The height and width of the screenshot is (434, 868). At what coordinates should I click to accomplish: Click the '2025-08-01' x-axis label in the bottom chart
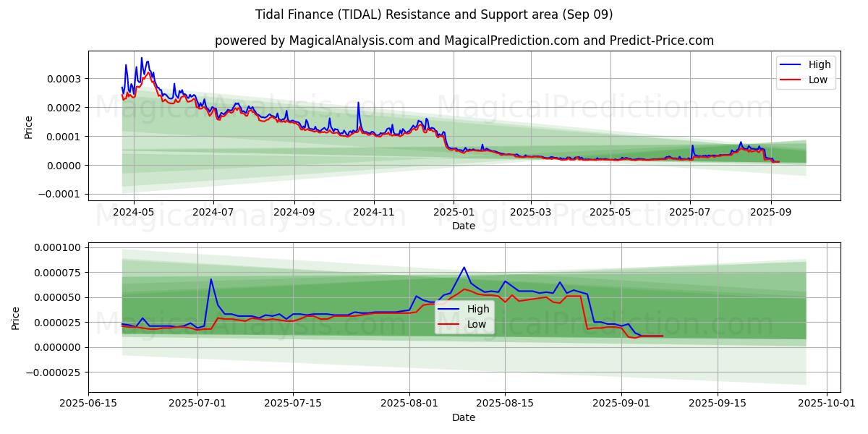click(409, 404)
